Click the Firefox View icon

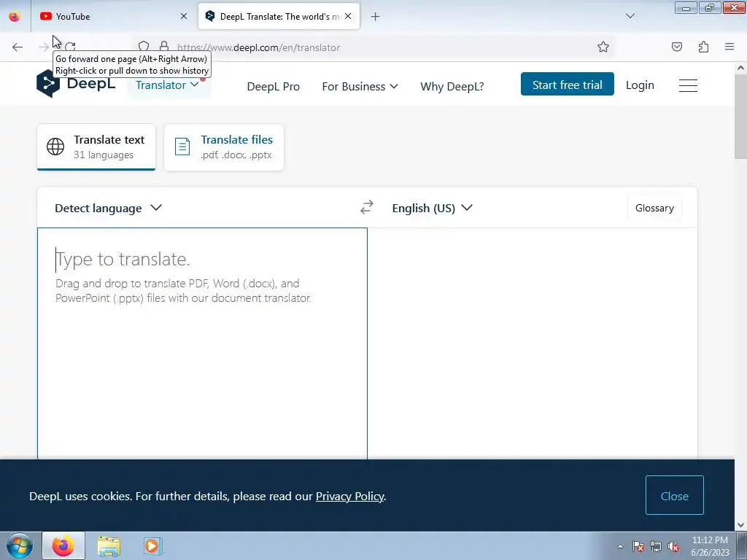[x=15, y=16]
